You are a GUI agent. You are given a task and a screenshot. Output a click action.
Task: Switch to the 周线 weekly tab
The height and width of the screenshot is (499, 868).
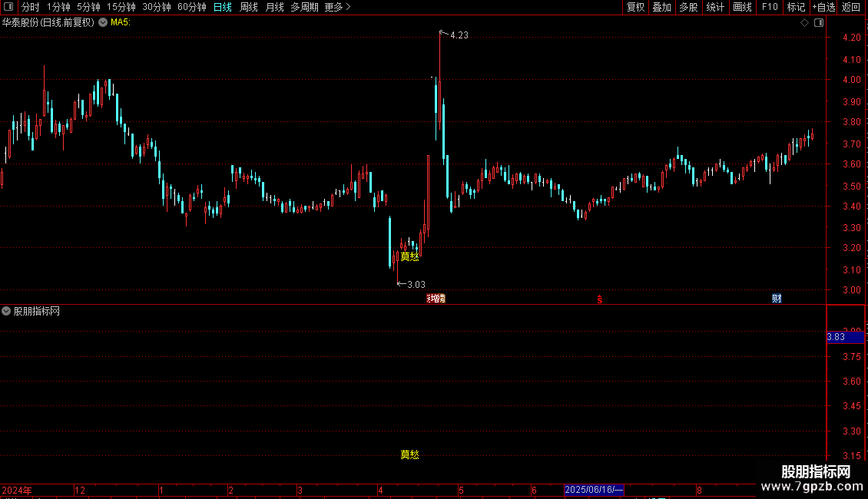249,7
